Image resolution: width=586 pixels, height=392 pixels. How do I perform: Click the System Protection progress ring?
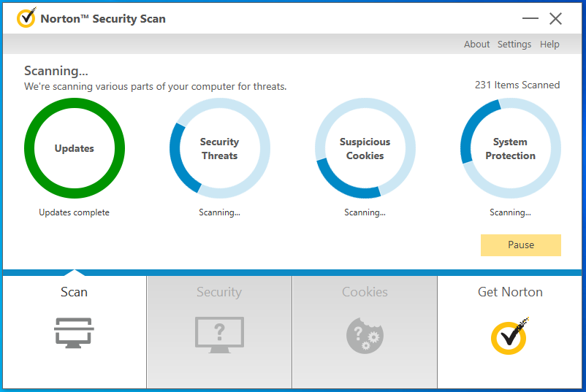coord(510,149)
